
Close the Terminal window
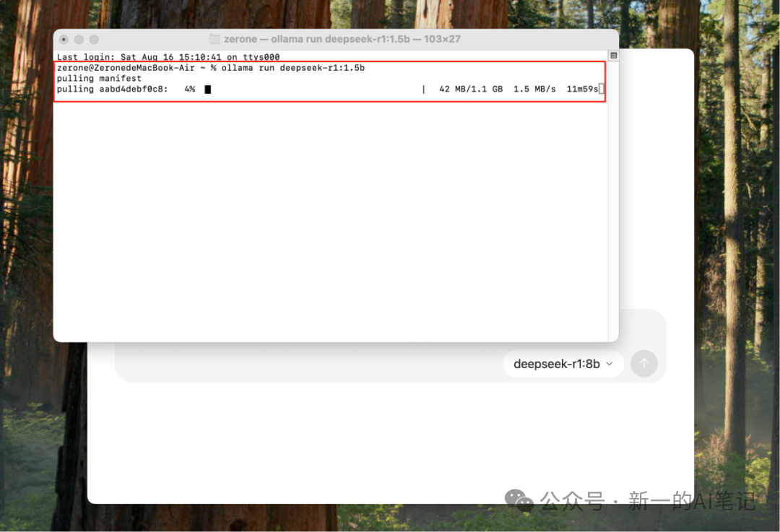64,39
